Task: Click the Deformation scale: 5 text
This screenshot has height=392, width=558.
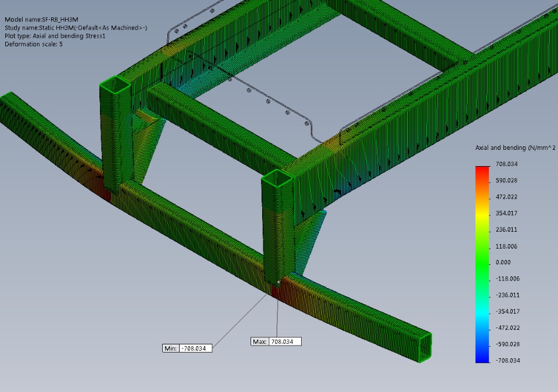Action: 34,44
